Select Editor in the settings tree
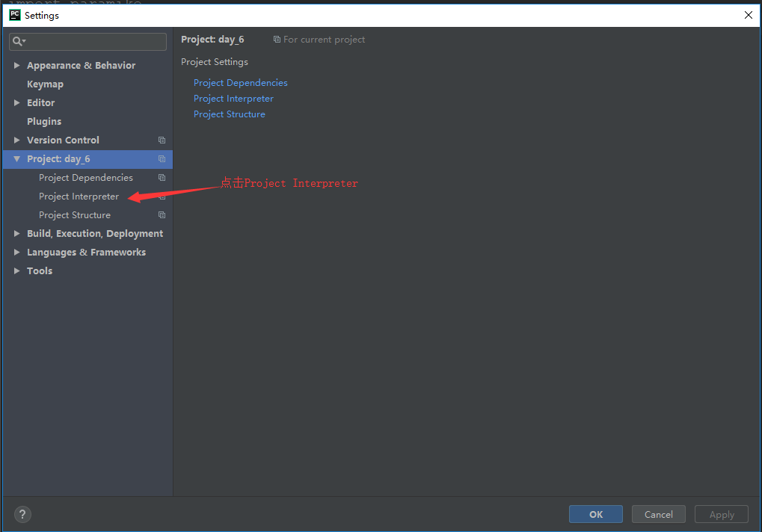Image resolution: width=762 pixels, height=532 pixels. (41, 103)
